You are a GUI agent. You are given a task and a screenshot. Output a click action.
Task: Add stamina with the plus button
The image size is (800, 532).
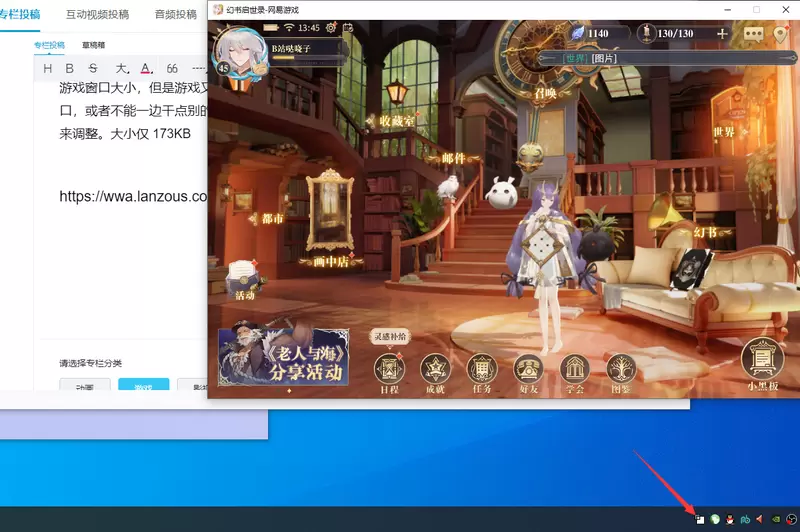tap(722, 34)
